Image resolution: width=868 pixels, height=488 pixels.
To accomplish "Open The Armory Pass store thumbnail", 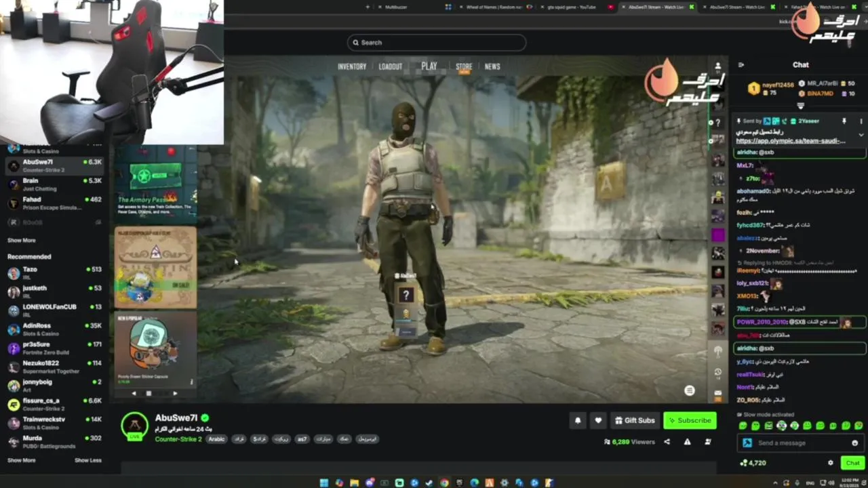I will click(x=156, y=183).
